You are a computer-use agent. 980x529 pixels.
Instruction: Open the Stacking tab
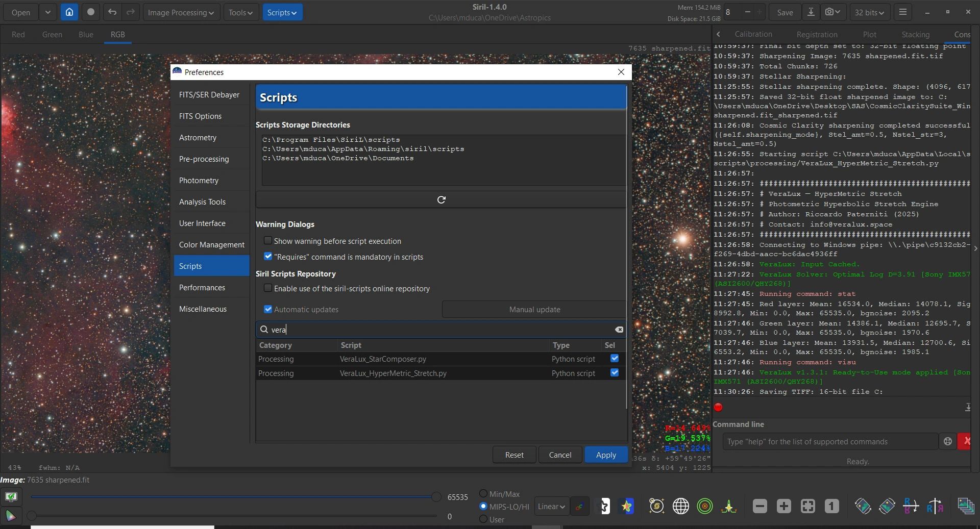915,35
